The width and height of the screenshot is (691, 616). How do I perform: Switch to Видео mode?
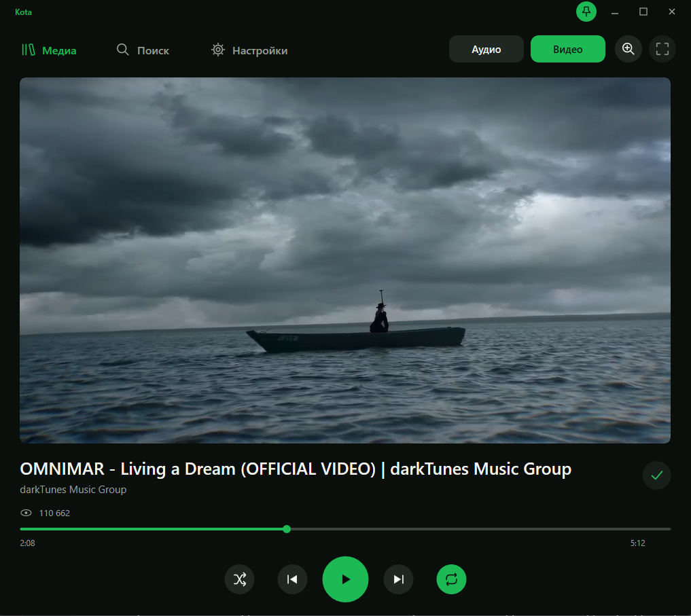(x=567, y=49)
